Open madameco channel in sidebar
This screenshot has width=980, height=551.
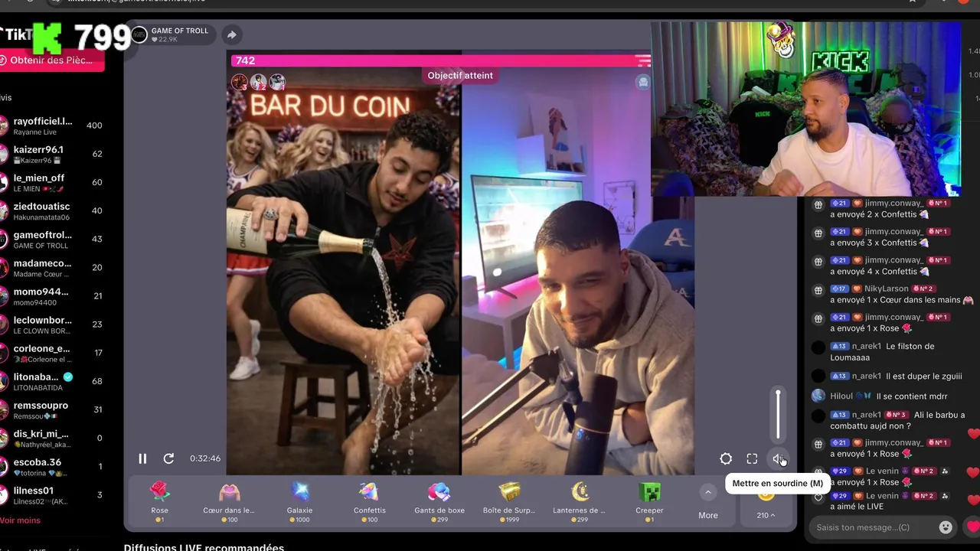52,268
